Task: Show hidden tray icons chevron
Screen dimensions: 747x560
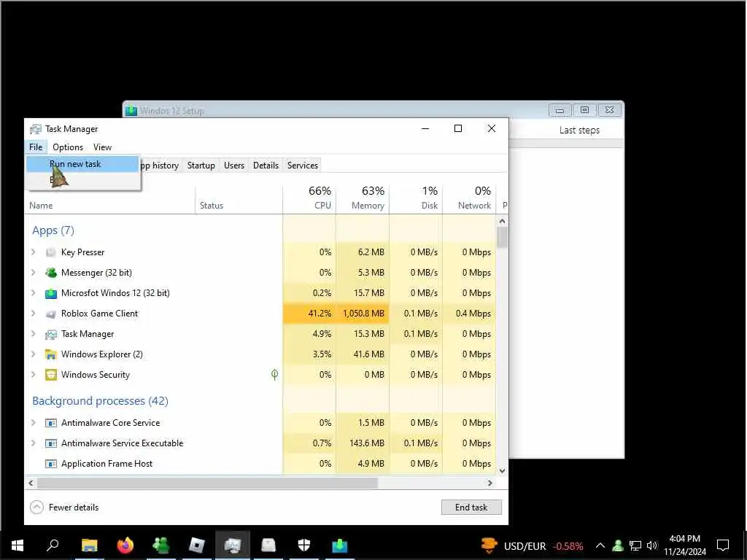Action: click(x=600, y=545)
